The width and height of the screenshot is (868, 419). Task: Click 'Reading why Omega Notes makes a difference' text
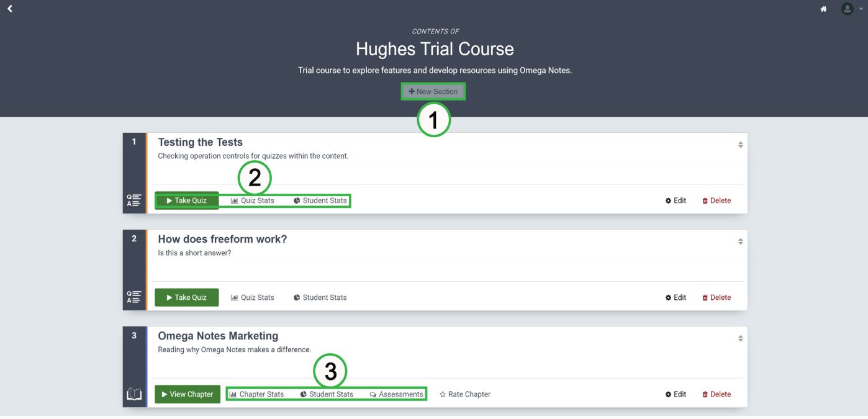click(234, 349)
